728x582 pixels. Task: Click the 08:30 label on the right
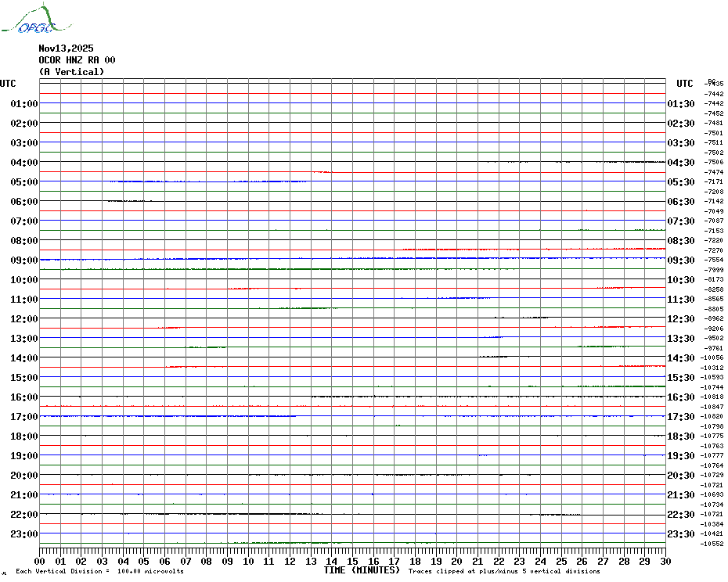coord(681,240)
